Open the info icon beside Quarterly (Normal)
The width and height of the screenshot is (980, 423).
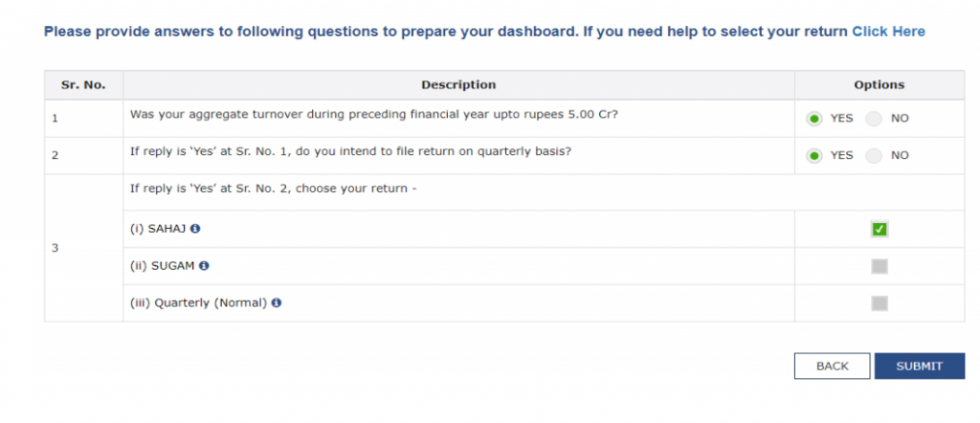[x=277, y=303]
